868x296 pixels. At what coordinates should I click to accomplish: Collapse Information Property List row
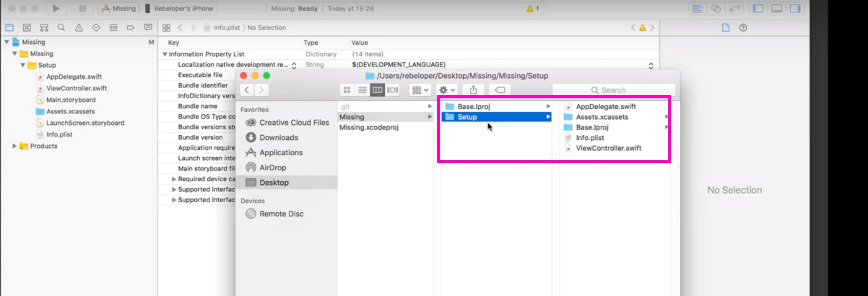pos(165,54)
